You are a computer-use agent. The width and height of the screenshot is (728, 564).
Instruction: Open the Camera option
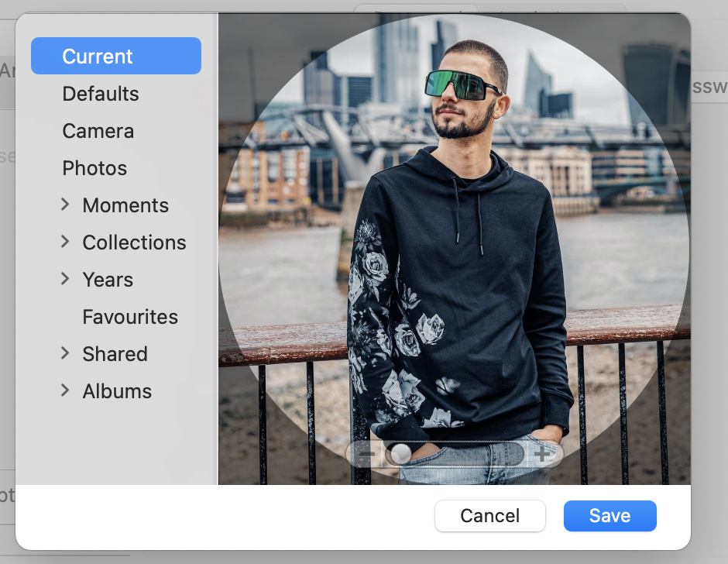pos(98,131)
